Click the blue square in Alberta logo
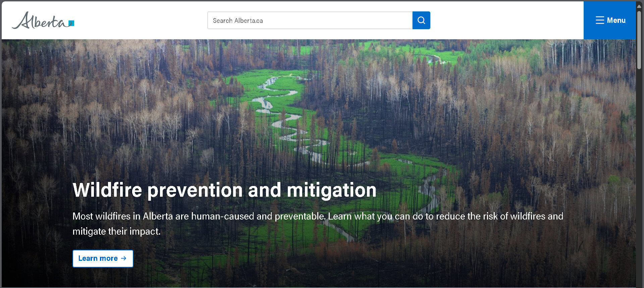Image resolution: width=644 pixels, height=288 pixels. (x=71, y=23)
